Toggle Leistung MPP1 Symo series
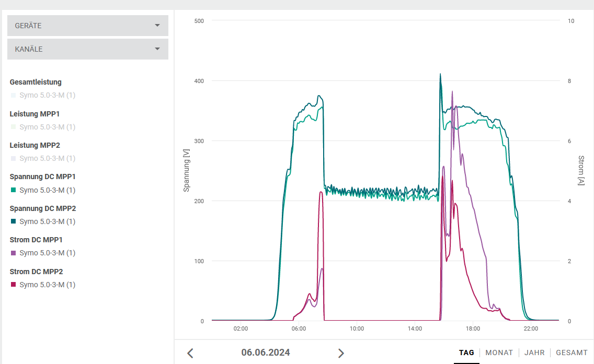The width and height of the screenshot is (594, 364). [43, 127]
